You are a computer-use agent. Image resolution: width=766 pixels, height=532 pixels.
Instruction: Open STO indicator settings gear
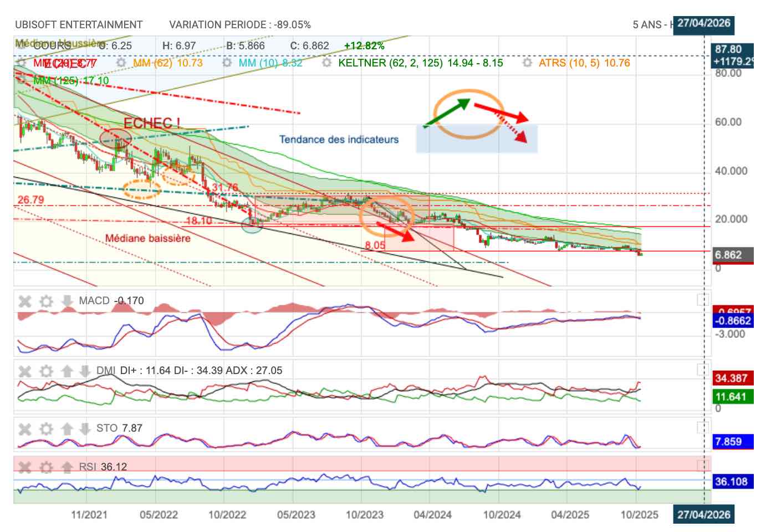[x=46, y=428]
